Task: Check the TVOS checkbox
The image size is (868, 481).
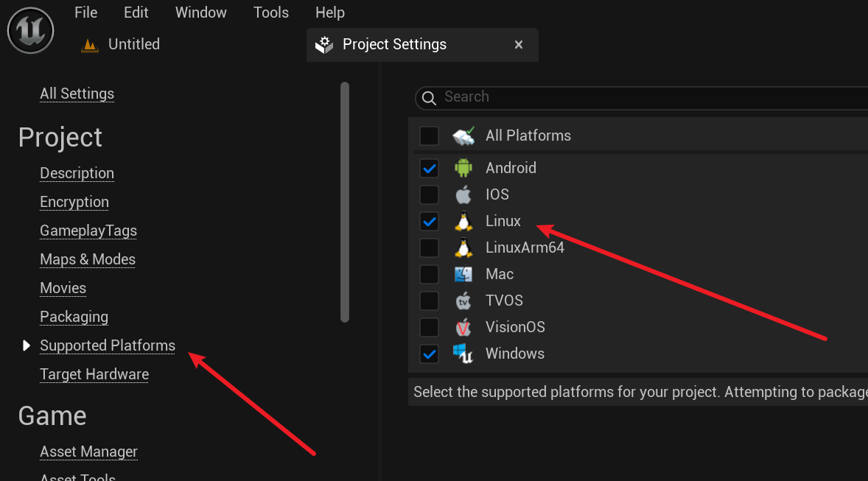Action: pos(429,301)
